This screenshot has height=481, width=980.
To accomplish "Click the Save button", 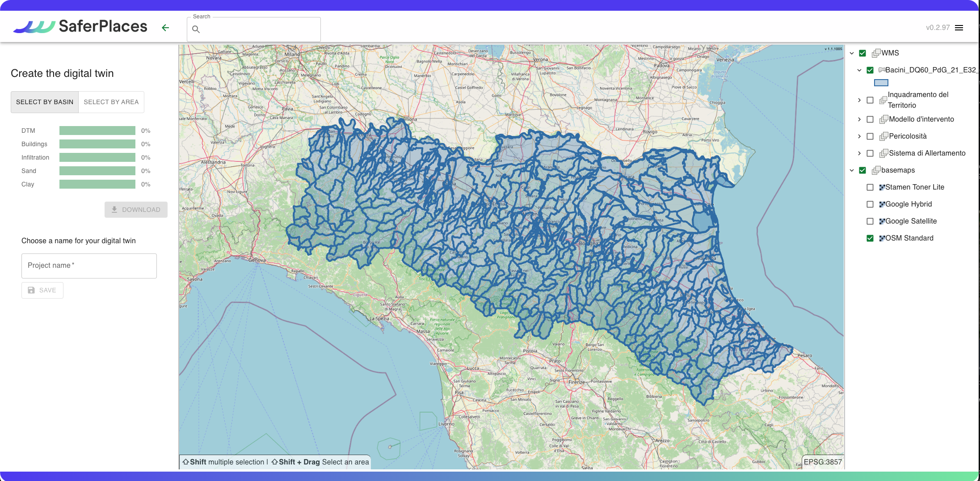I will 42,290.
